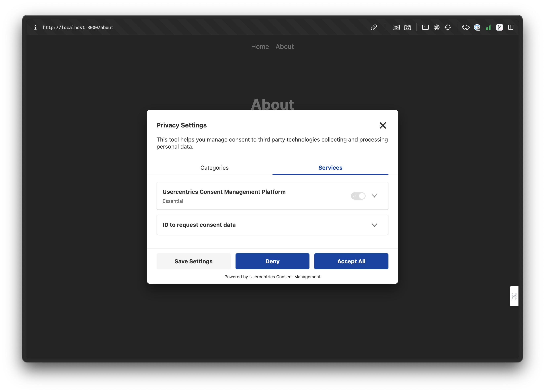Open the terminal console icon

(425, 27)
